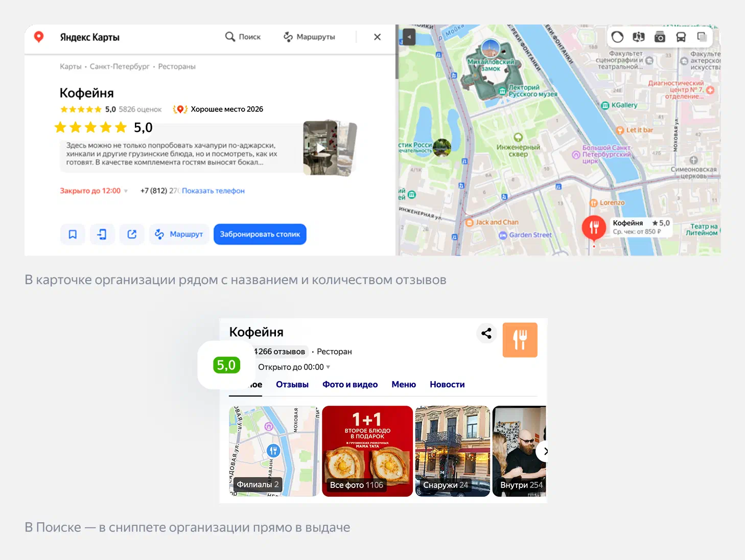Select the red restaurant pin on map

pos(594,227)
